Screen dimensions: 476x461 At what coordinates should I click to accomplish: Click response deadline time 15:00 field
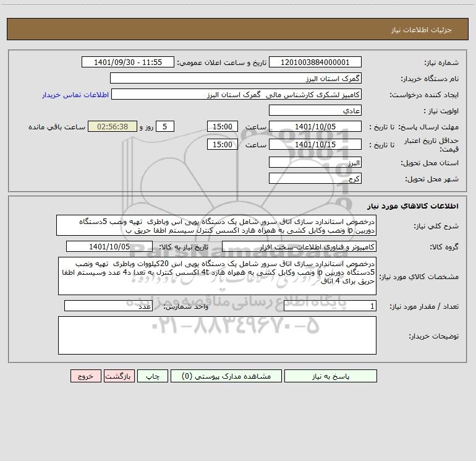click(x=222, y=126)
